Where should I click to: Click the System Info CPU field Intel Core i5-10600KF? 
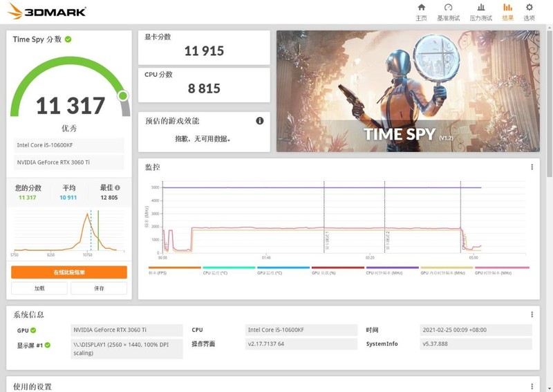[x=301, y=330]
